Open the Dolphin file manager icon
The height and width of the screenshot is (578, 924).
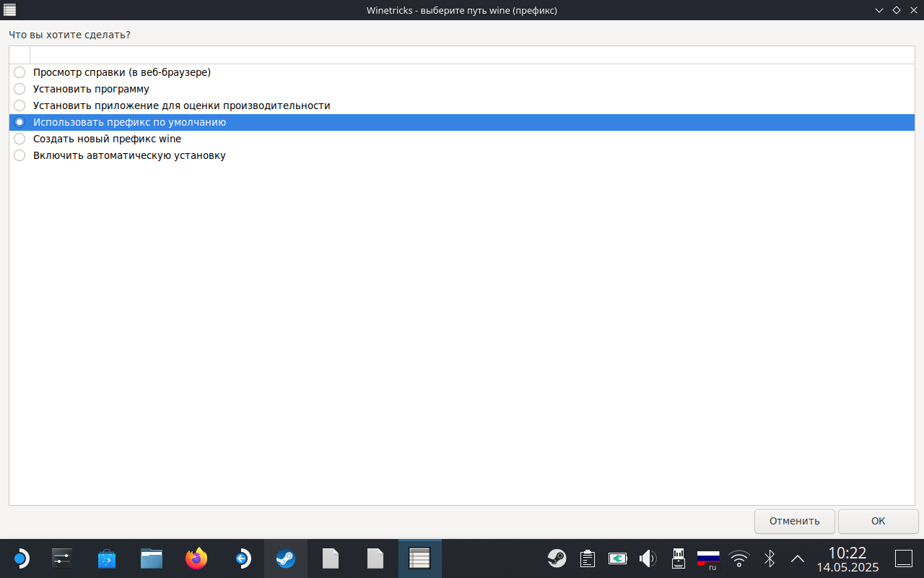(x=152, y=558)
